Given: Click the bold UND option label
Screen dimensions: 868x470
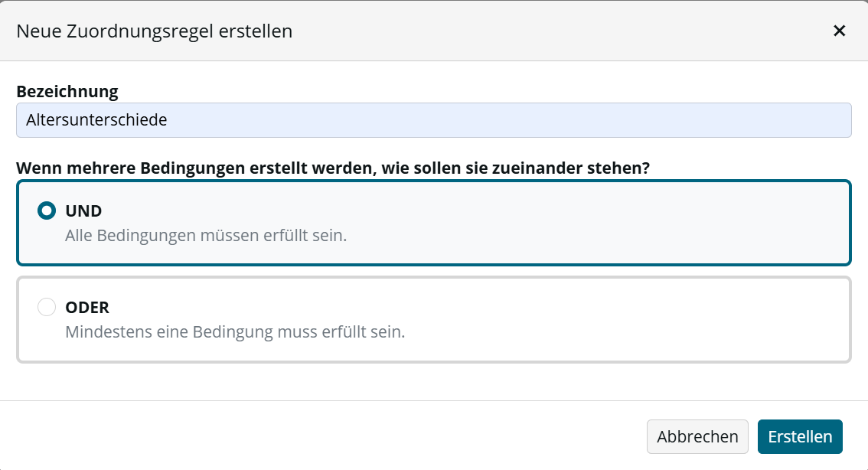Looking at the screenshot, I should tap(83, 211).
